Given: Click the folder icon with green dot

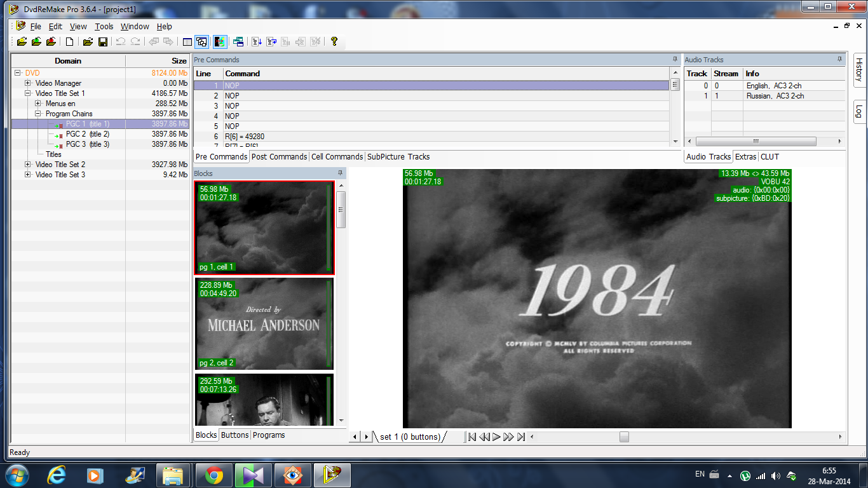Looking at the screenshot, I should click(x=36, y=42).
